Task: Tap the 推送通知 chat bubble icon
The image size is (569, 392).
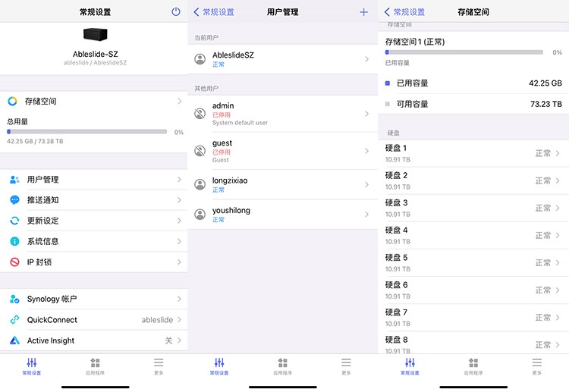Action: [x=14, y=200]
